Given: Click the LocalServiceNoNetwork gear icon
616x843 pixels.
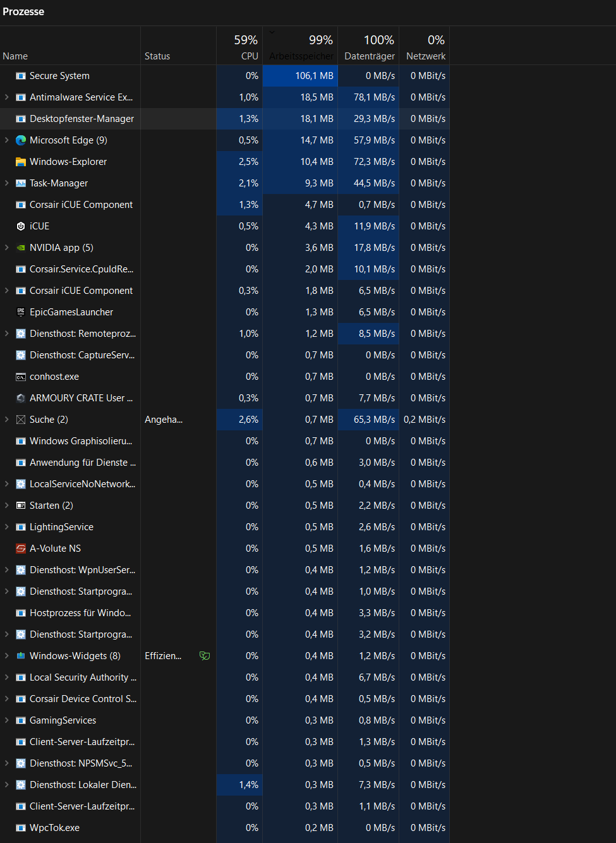Looking at the screenshot, I should tap(21, 484).
